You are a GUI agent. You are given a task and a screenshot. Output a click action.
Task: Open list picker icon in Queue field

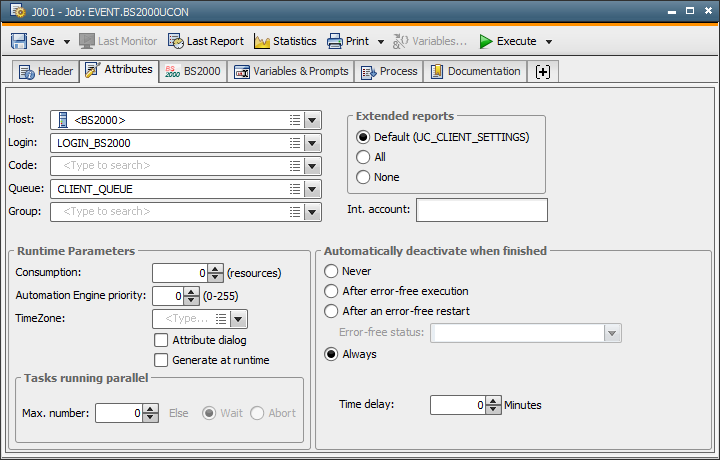point(295,189)
